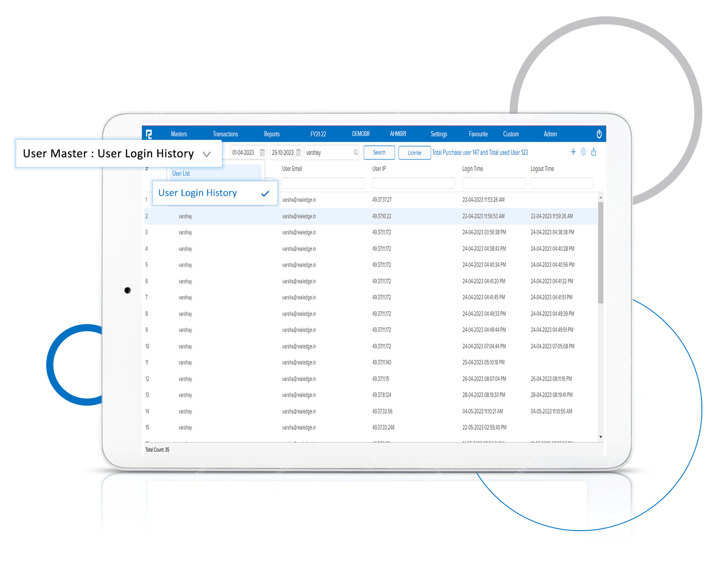Open the calendar icon for start date 01-04-2023
Image resolution: width=728 pixels, height=581 pixels.
262,152
